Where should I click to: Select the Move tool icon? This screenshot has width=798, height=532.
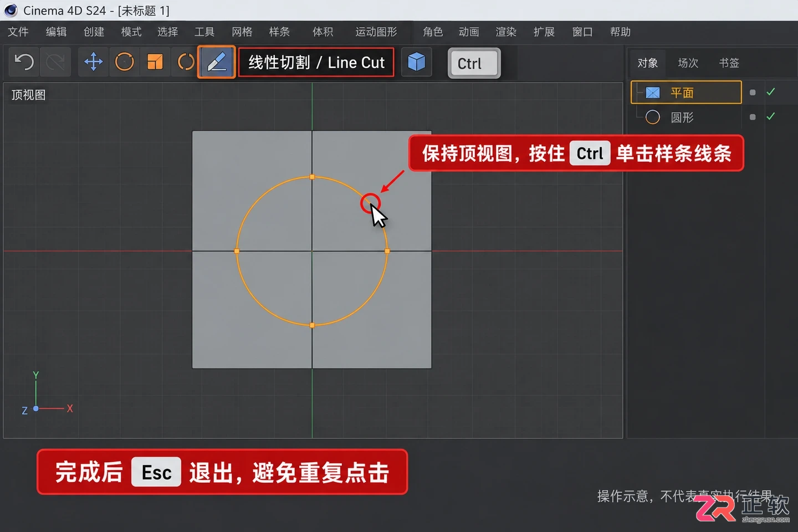click(x=93, y=62)
